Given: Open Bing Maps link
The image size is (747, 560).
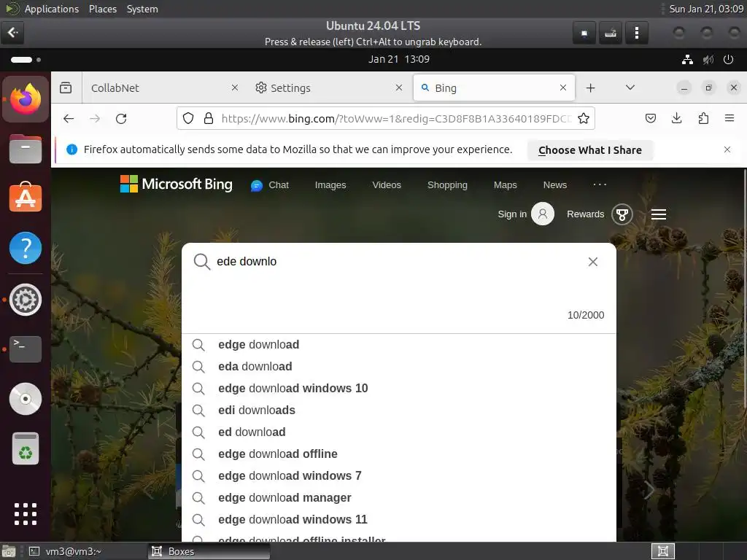Looking at the screenshot, I should [505, 184].
